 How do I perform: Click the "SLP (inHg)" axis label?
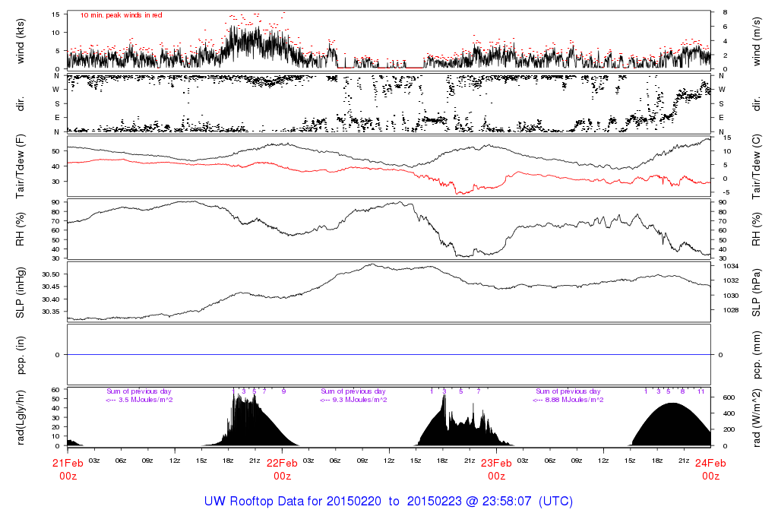pos(21,291)
